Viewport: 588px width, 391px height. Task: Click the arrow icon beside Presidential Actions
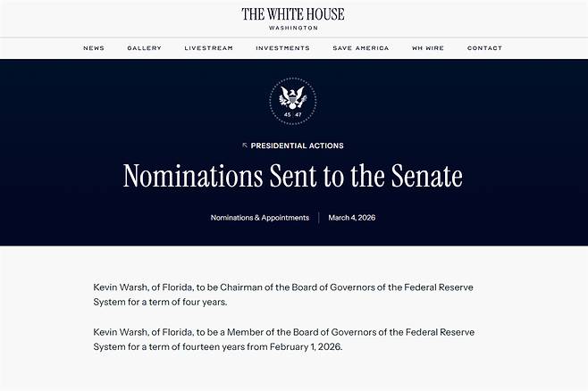tap(245, 146)
